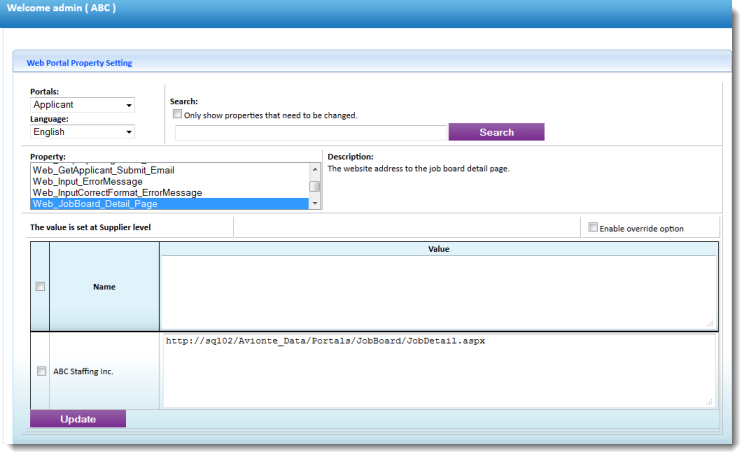The image size is (747, 459).
Task: Click into the JobDetail.aspx URL text area
Action: tap(438, 370)
